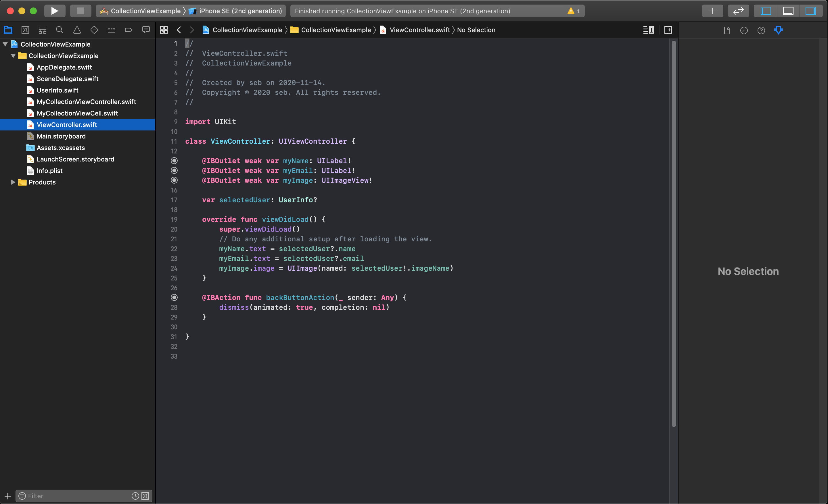Open AppDelegate.swift
Screen dimensions: 828x504
pos(64,67)
